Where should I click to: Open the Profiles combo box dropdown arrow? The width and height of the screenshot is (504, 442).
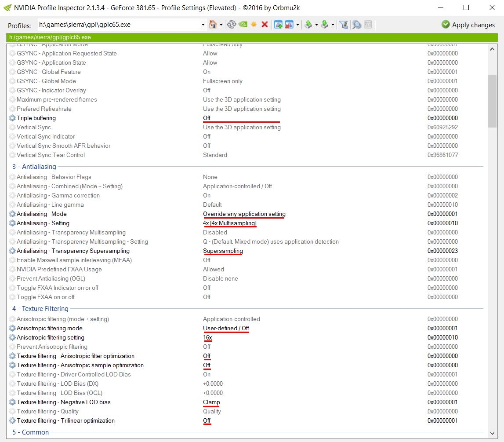(203, 25)
